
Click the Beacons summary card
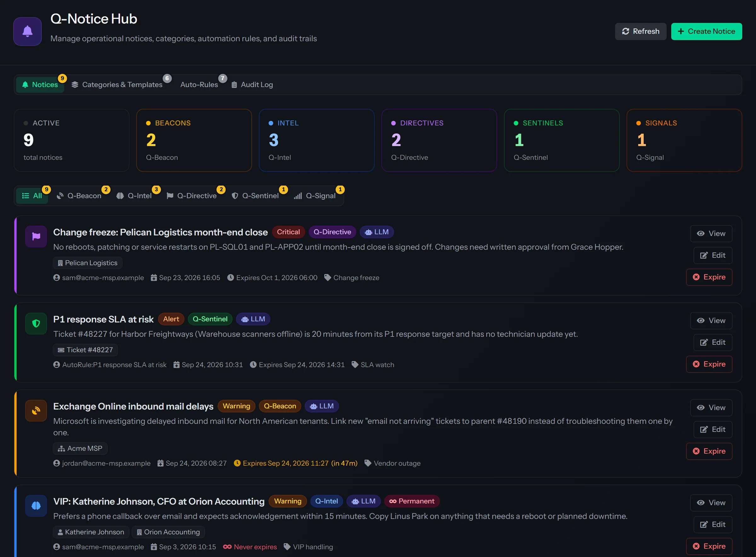(194, 140)
